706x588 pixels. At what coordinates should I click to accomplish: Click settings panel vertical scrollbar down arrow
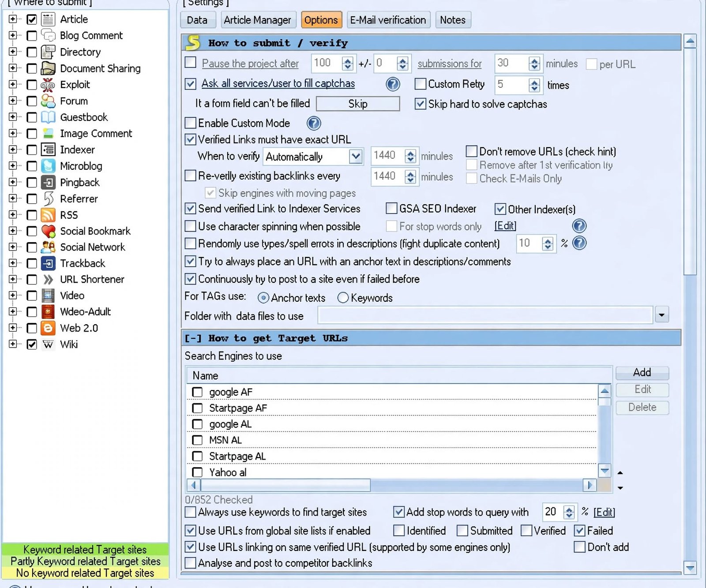point(690,568)
